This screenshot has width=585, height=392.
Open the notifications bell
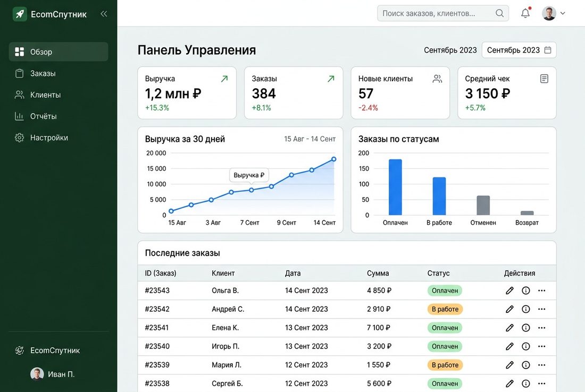pos(525,13)
